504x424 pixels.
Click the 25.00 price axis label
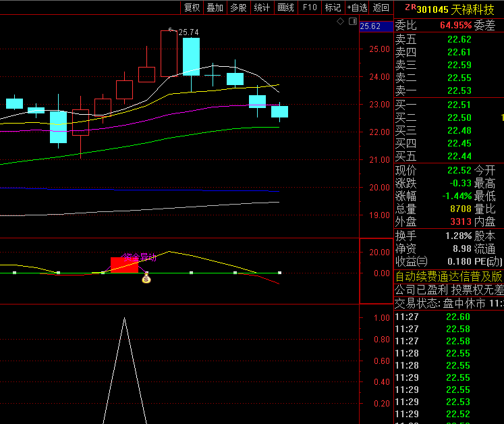[379, 49]
